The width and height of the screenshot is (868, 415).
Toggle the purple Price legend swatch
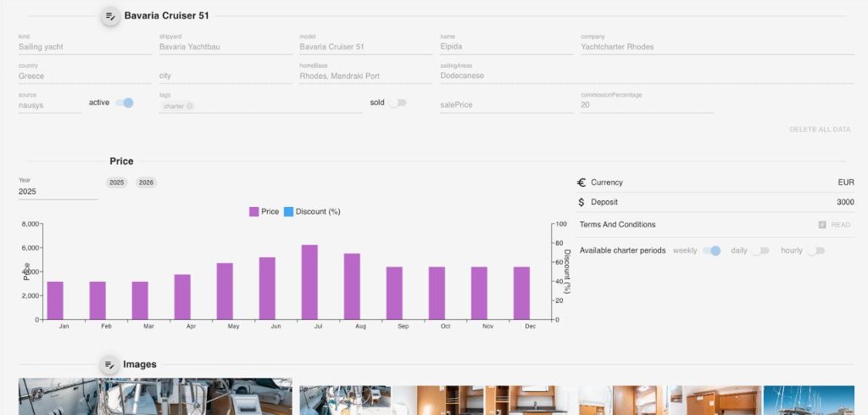254,211
